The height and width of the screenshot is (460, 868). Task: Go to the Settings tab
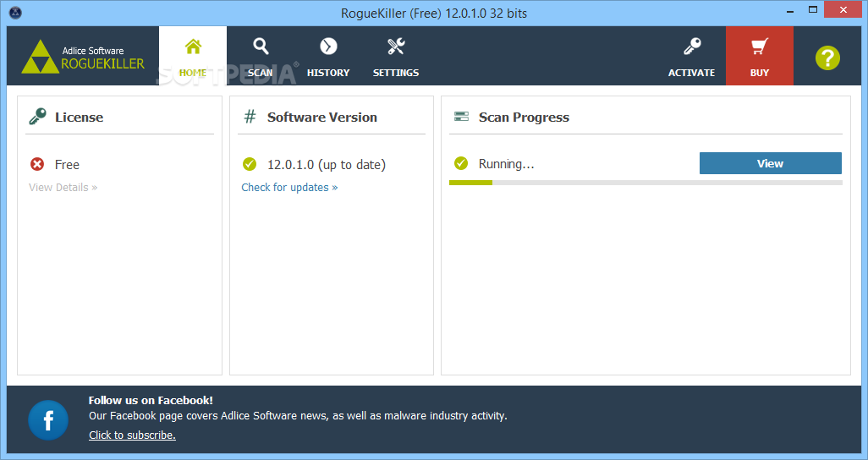pos(396,56)
